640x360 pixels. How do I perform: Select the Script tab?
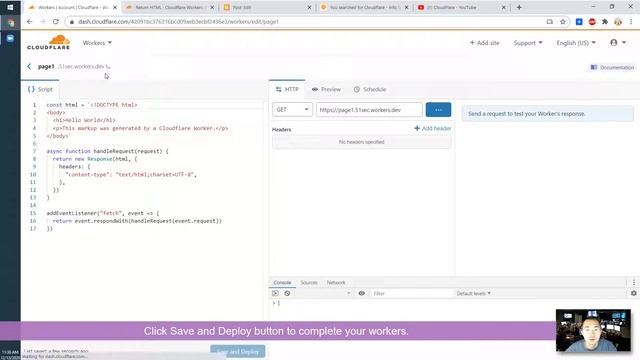click(x=40, y=89)
